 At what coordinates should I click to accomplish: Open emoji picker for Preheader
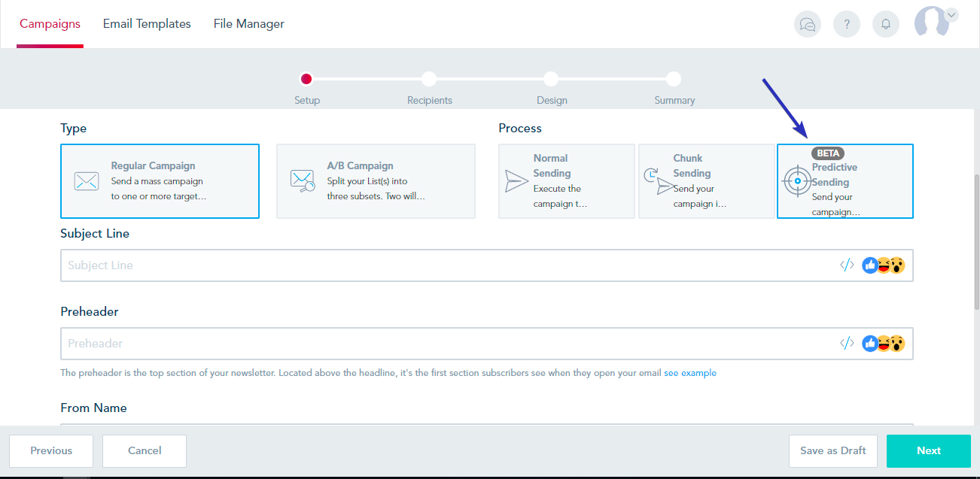[883, 344]
